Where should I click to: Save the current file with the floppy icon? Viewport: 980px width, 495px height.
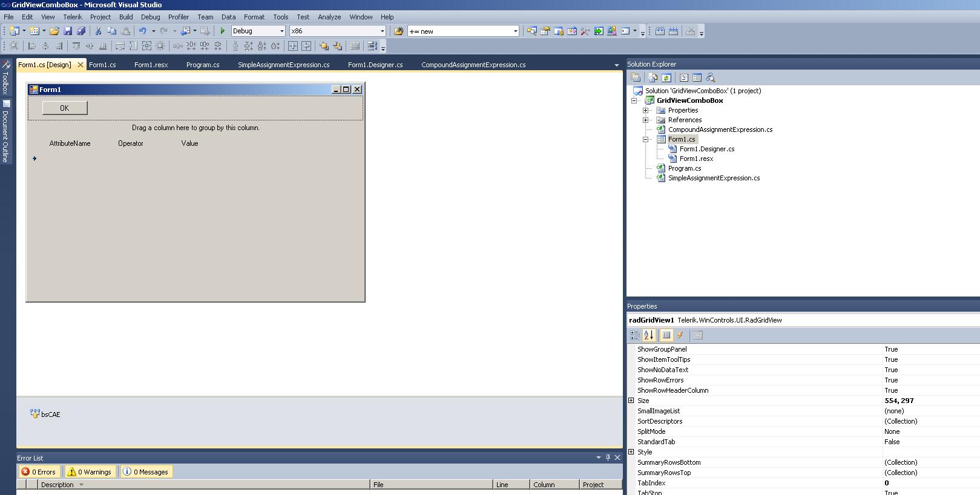pyautogui.click(x=68, y=31)
